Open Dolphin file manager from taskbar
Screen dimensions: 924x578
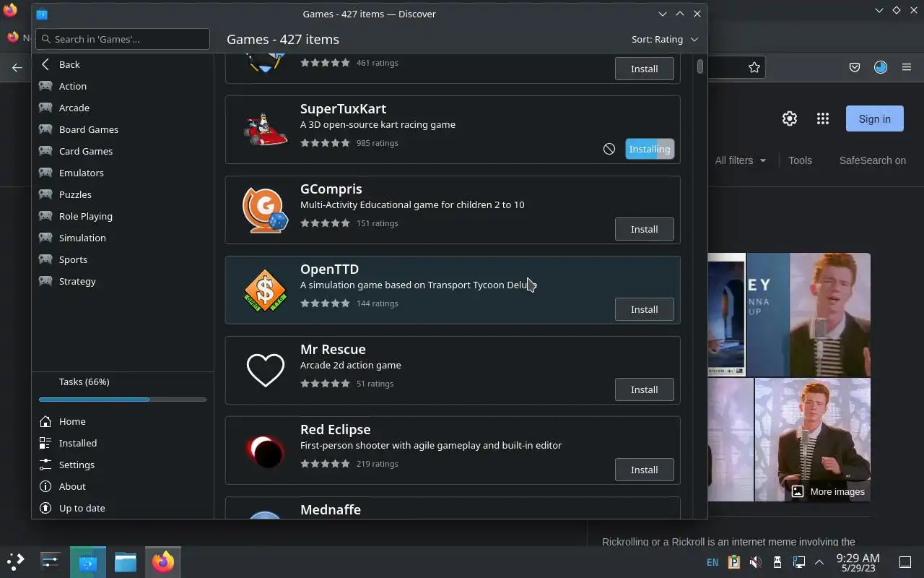click(x=126, y=561)
